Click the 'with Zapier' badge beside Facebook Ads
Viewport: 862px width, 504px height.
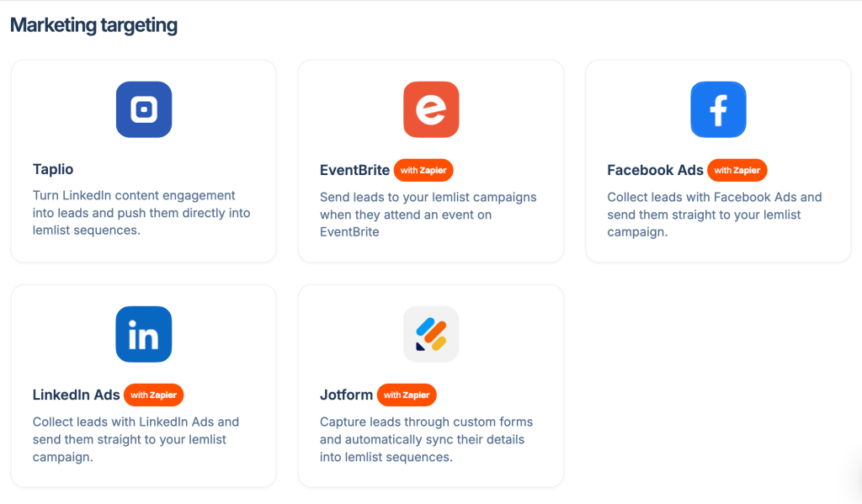pyautogui.click(x=737, y=170)
